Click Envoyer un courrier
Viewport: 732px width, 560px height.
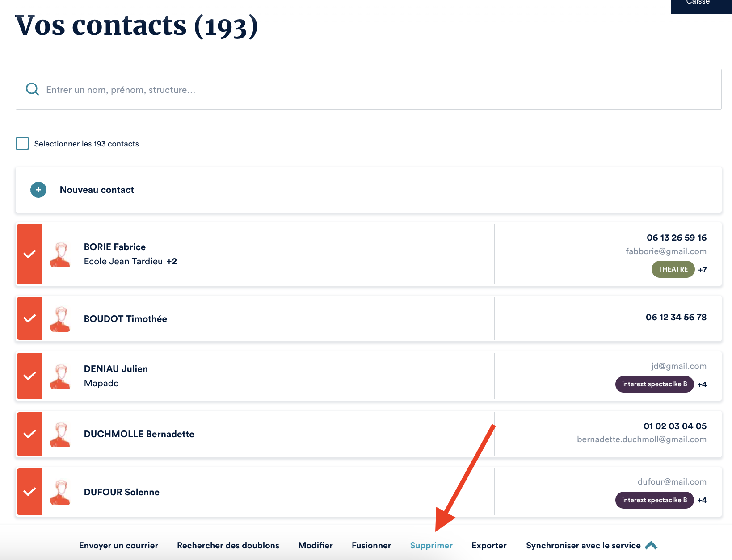click(x=118, y=545)
